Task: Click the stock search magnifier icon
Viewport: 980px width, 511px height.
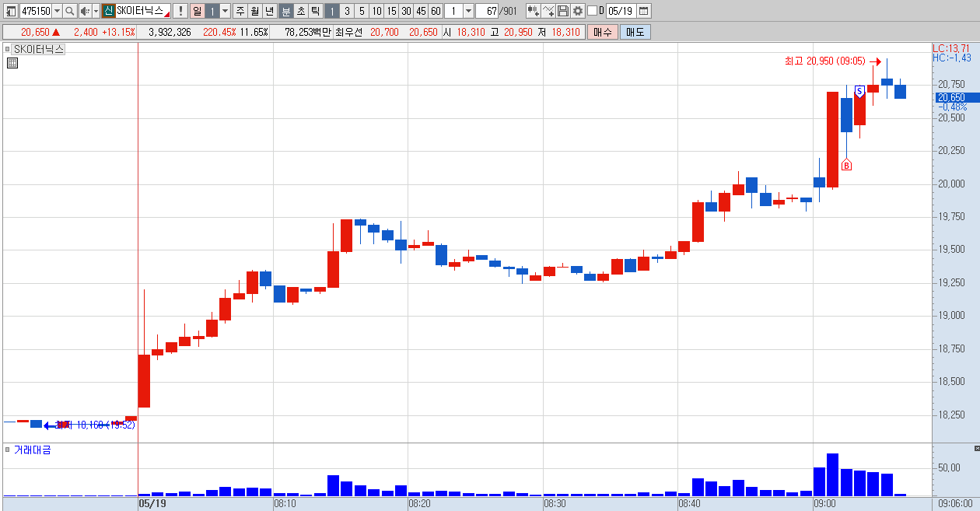Action: point(69,11)
